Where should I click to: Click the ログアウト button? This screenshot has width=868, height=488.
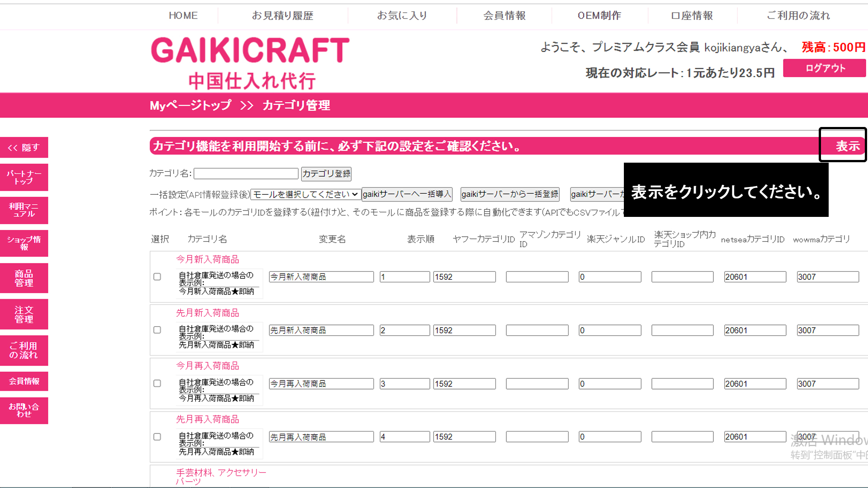point(825,68)
